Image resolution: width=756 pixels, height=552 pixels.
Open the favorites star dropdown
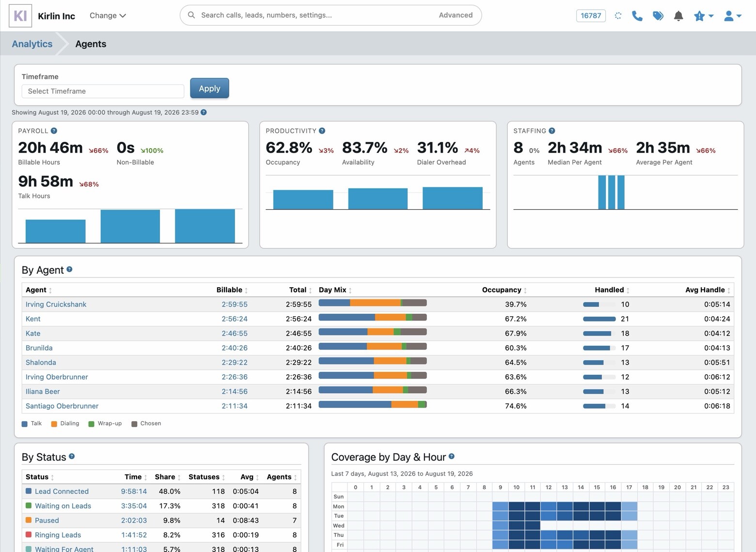tap(704, 16)
